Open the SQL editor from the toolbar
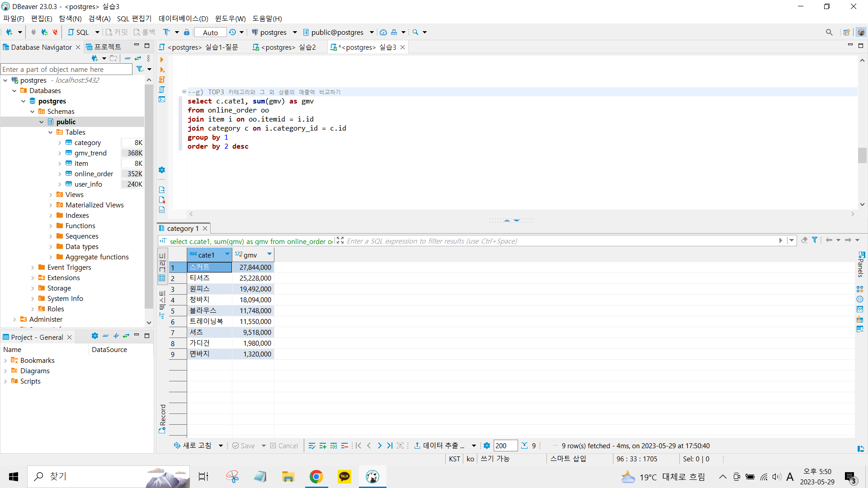Viewport: 868px width, 488px height. (78, 32)
